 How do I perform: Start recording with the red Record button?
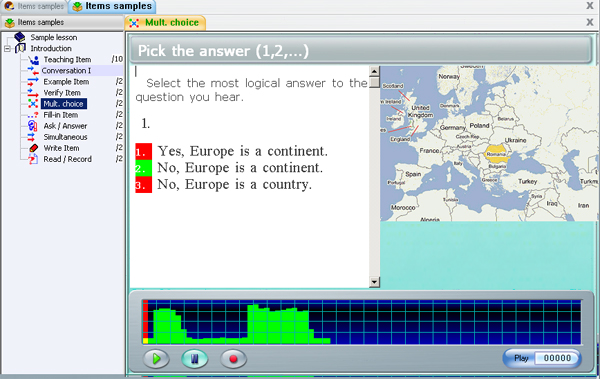point(233,359)
